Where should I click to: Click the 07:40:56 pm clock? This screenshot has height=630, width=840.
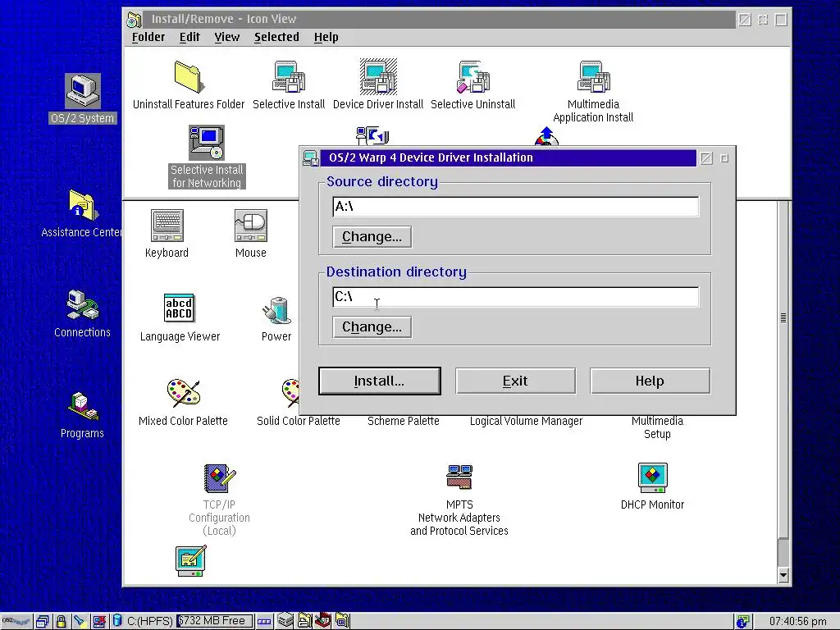pyautogui.click(x=797, y=622)
